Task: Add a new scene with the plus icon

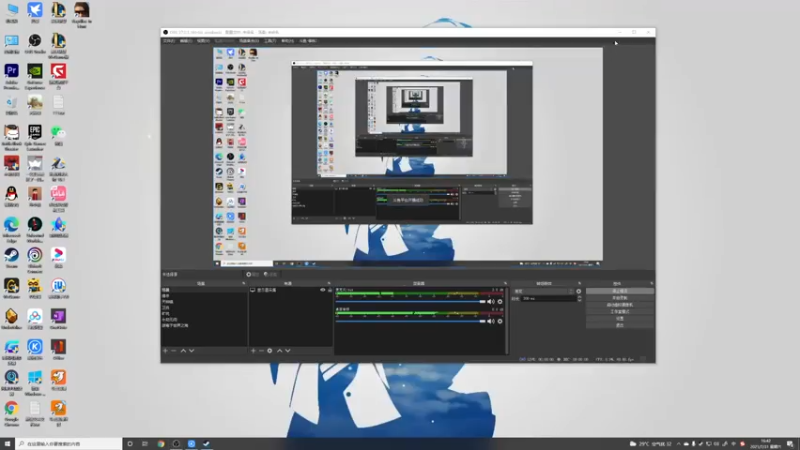Action: [x=165, y=351]
